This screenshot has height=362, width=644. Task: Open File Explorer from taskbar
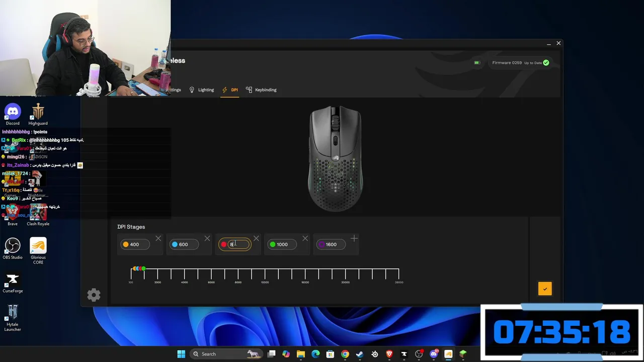300,354
